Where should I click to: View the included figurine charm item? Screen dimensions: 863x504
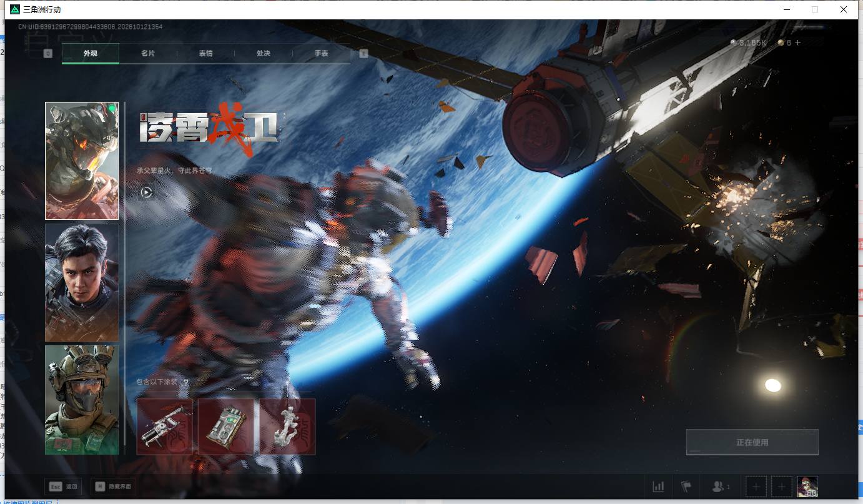287,427
